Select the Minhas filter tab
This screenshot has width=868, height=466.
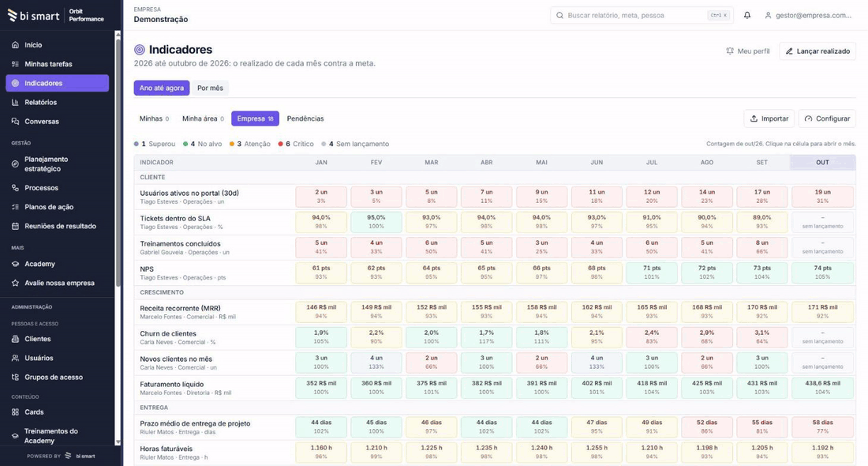click(155, 118)
